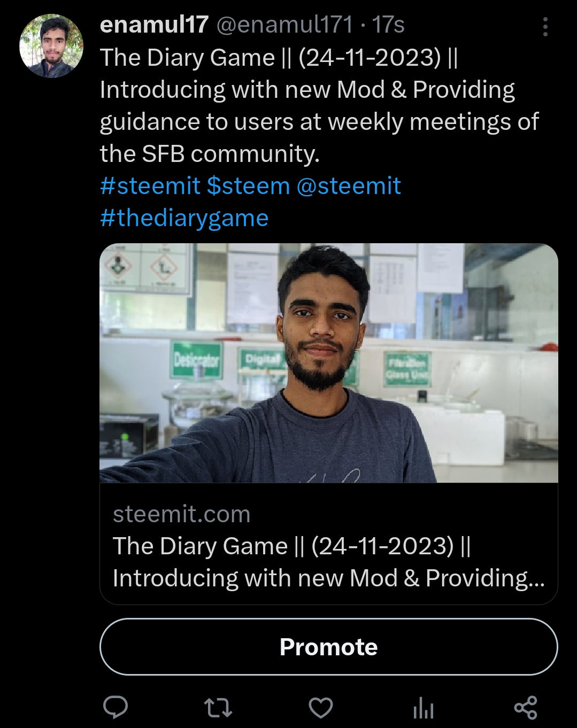
Task: Open enamul17 profile avatar picture
Action: coord(51,46)
